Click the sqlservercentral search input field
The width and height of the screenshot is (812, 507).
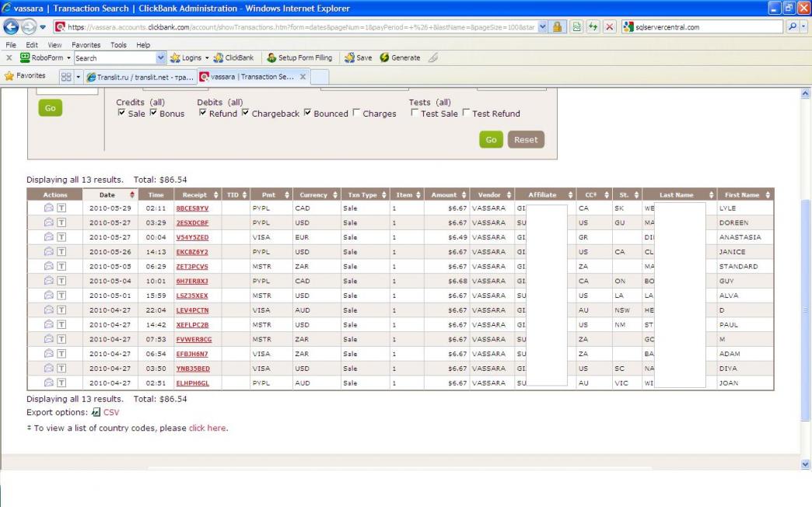tap(700, 27)
